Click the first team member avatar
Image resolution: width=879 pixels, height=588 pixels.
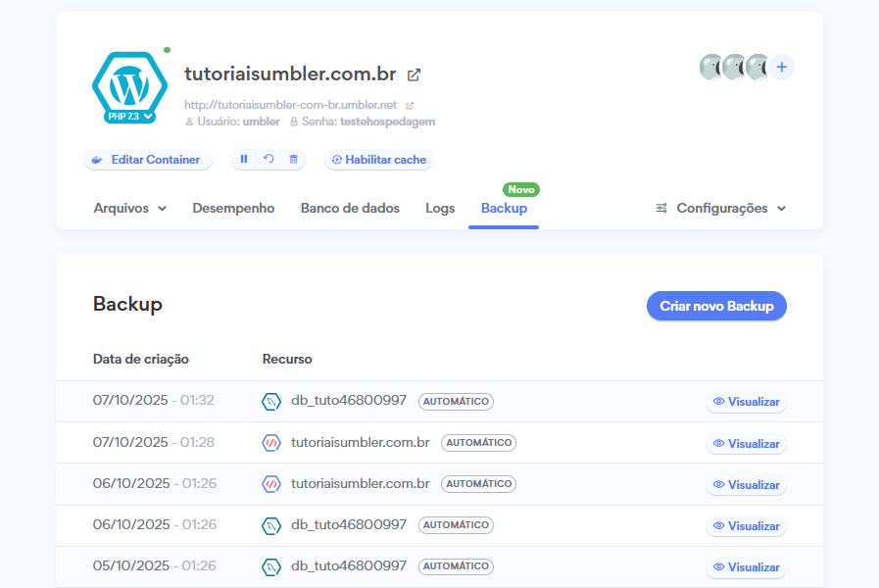(x=711, y=67)
